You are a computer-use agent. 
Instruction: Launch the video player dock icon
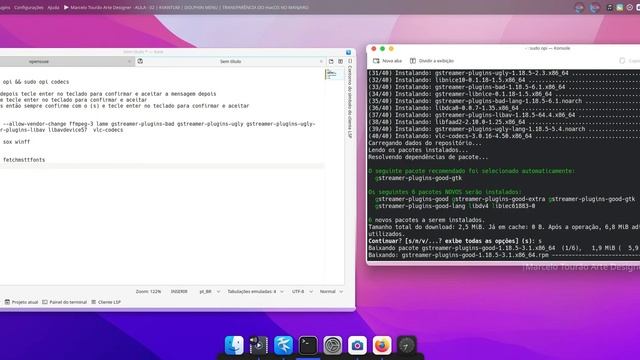click(259, 345)
